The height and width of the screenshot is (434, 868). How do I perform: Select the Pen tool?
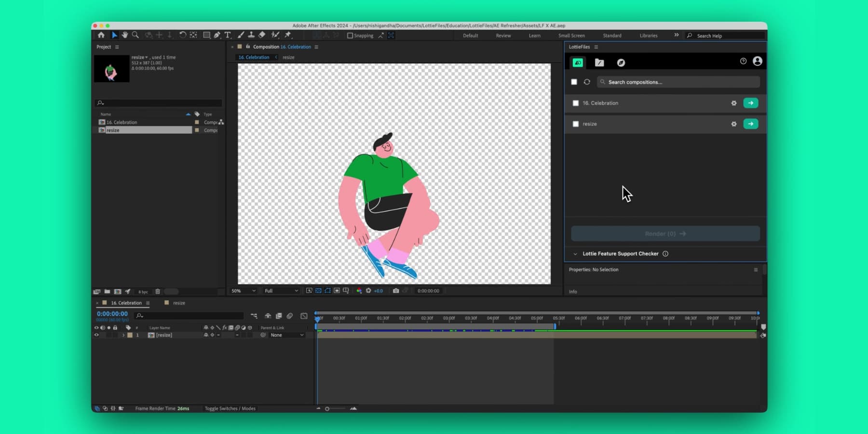pyautogui.click(x=217, y=35)
